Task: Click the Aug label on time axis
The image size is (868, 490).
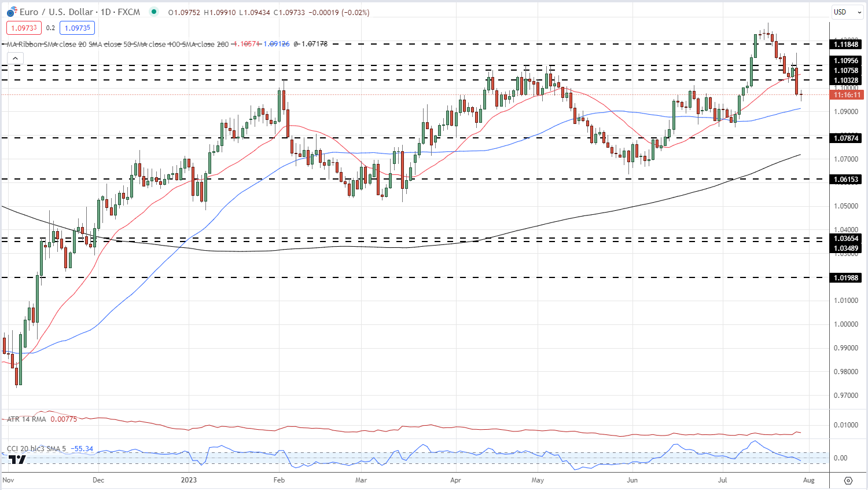Action: coord(809,480)
